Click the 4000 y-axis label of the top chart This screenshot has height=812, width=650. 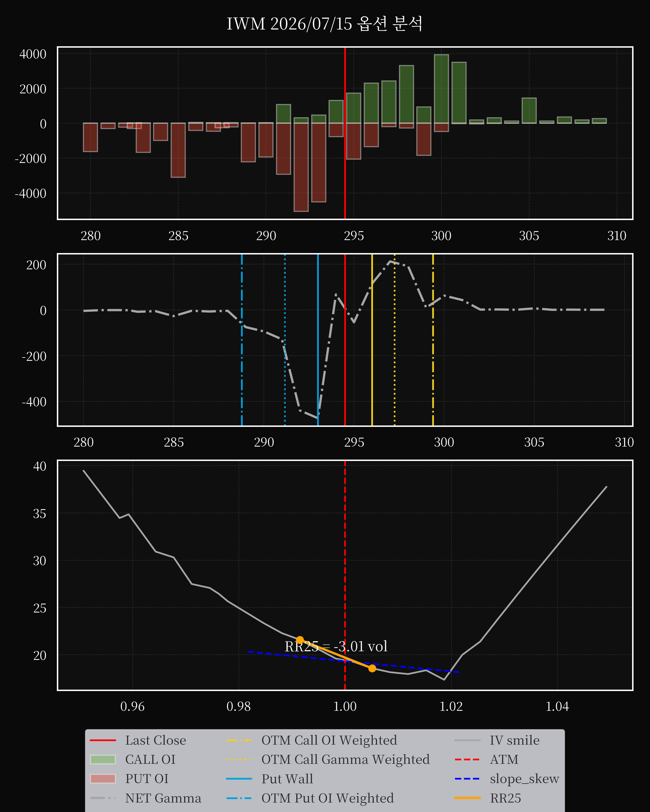click(x=33, y=54)
